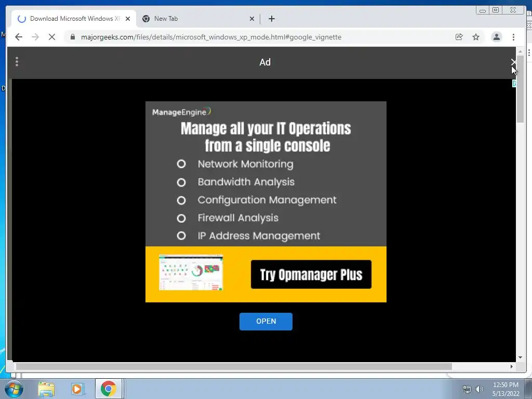Viewport: 532px width, 399px height.
Task: Open new tab with plus button
Action: [271, 19]
